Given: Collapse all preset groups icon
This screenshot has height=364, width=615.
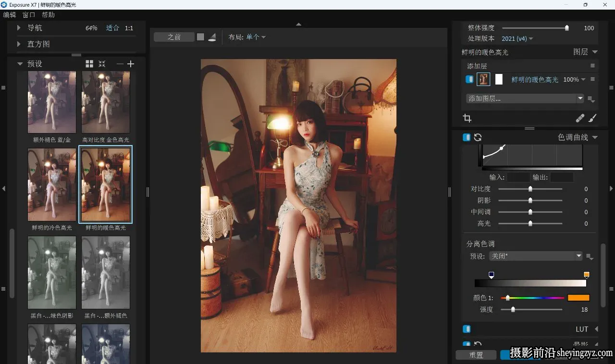Looking at the screenshot, I should pos(102,64).
